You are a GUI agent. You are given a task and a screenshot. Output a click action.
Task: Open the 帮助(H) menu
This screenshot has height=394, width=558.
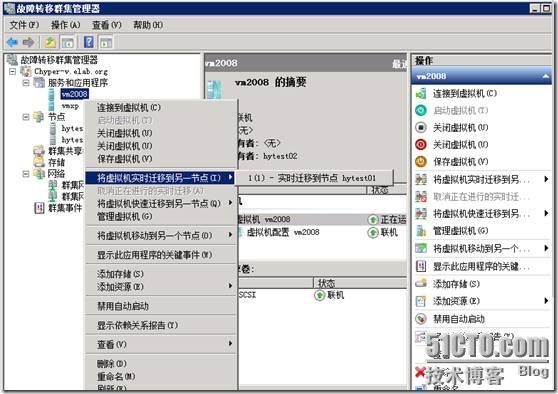[148, 25]
